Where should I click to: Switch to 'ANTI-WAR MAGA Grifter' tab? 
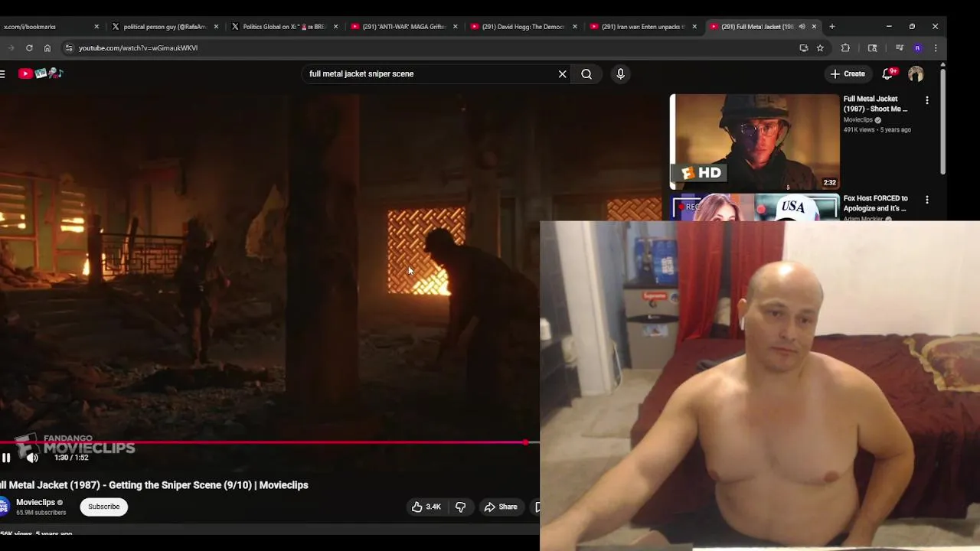(403, 27)
